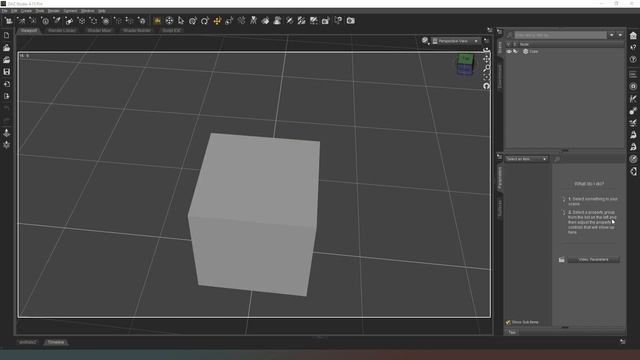Click the first arrow button beside Scene search
Viewport: 640px width, 360px height.
tap(611, 36)
